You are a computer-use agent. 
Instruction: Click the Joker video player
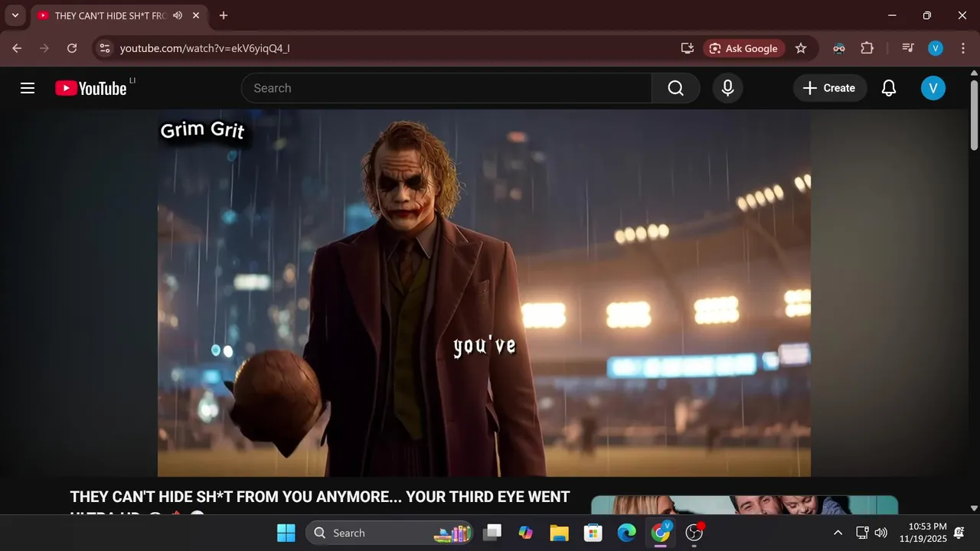(x=484, y=293)
